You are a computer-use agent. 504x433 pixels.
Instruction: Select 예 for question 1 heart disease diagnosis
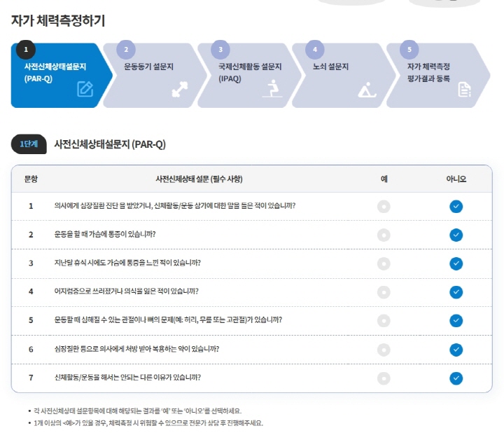[384, 207]
